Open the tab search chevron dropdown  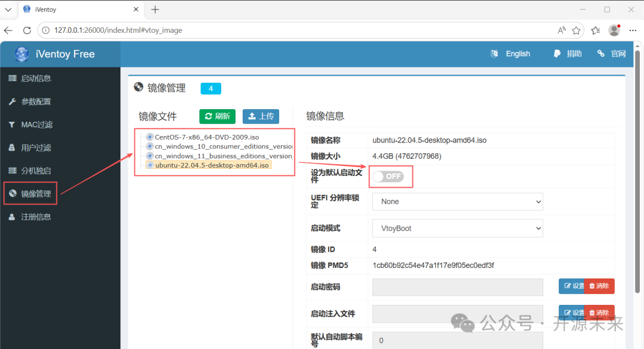(8, 10)
